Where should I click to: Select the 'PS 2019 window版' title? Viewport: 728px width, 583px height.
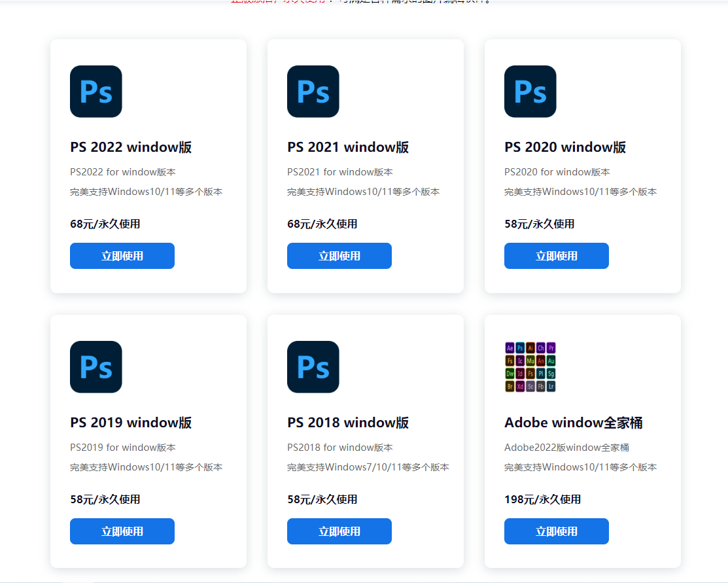click(x=131, y=423)
